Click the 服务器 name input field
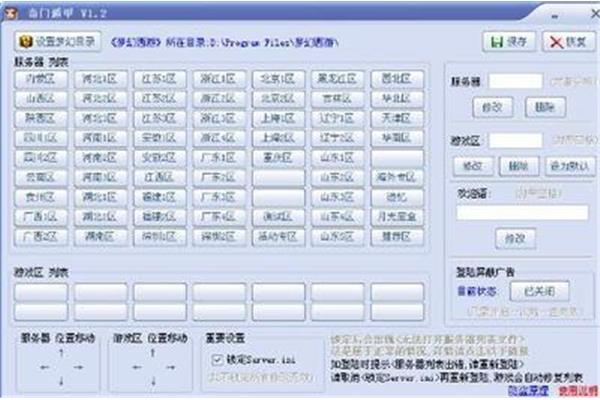The height and width of the screenshot is (400, 600). [x=515, y=81]
